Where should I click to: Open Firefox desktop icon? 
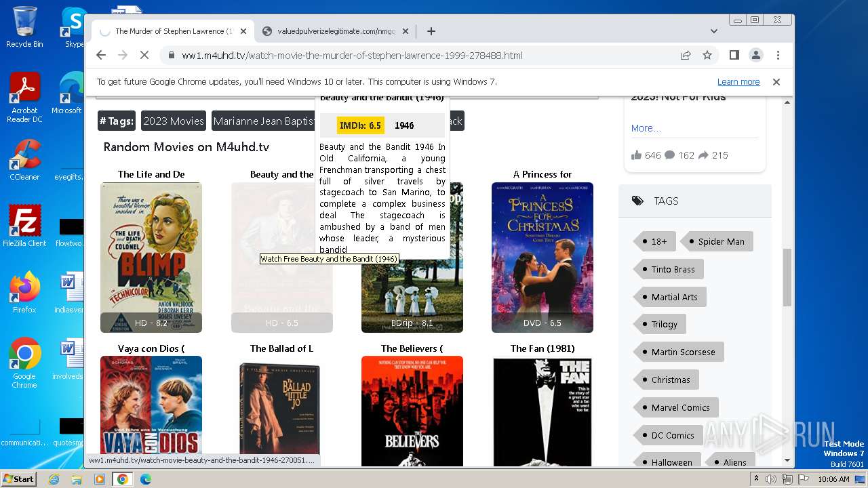click(x=24, y=293)
